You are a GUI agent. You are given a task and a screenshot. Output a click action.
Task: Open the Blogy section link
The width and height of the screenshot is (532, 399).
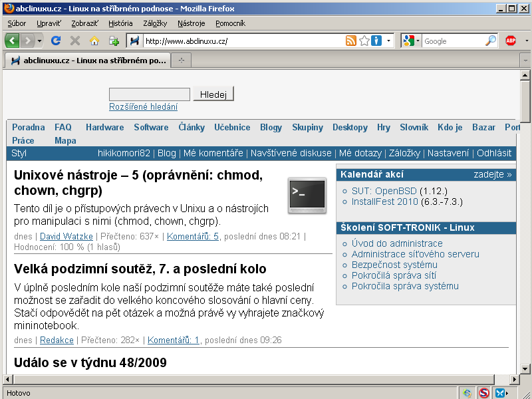(271, 127)
